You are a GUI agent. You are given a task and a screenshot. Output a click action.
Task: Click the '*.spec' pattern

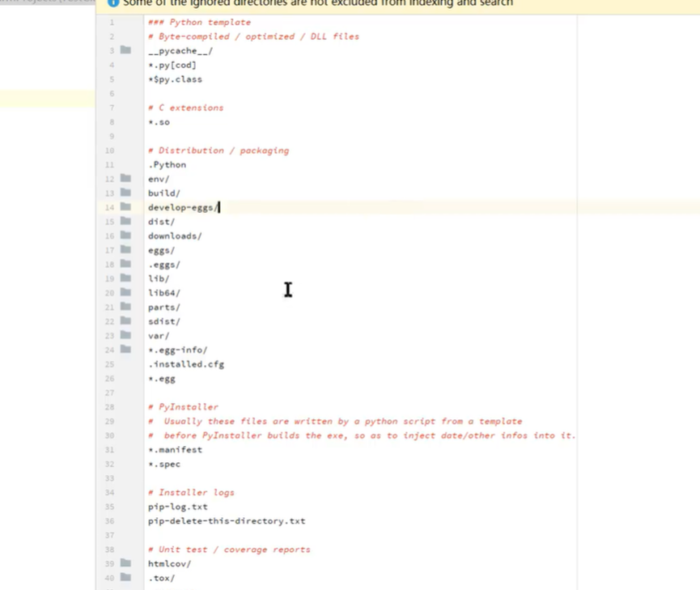(x=164, y=464)
